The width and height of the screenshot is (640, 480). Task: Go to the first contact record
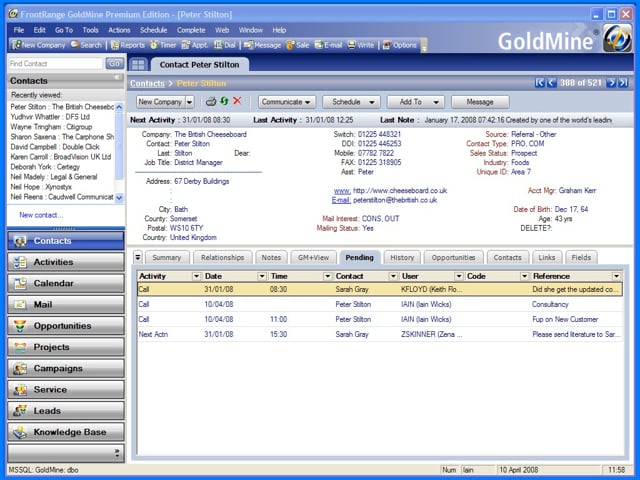540,83
